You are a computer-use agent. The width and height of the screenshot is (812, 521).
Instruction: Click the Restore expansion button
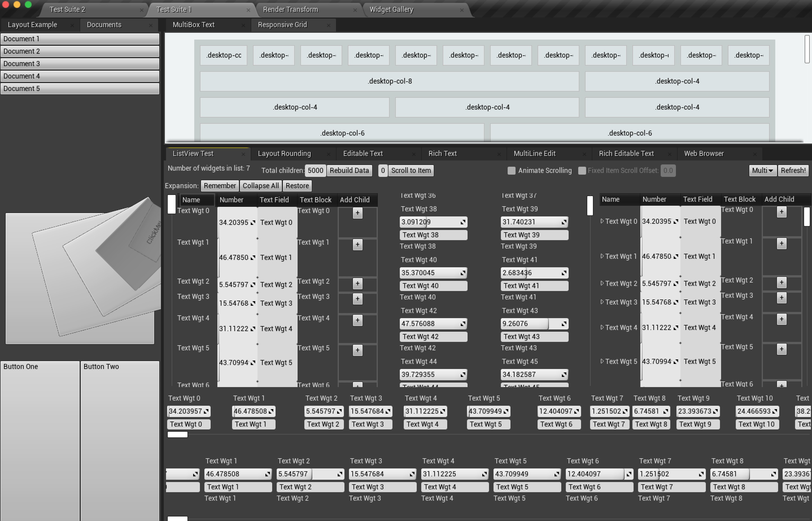pyautogui.click(x=297, y=186)
